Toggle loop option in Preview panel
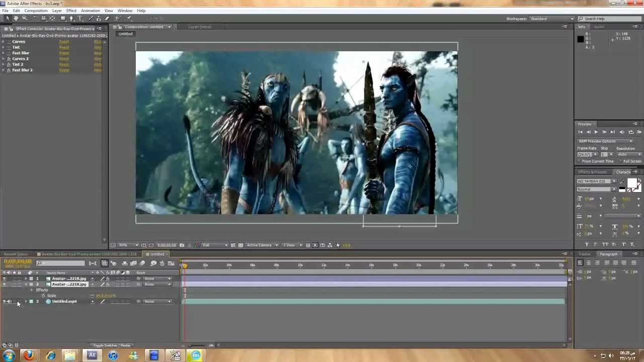 click(631, 132)
